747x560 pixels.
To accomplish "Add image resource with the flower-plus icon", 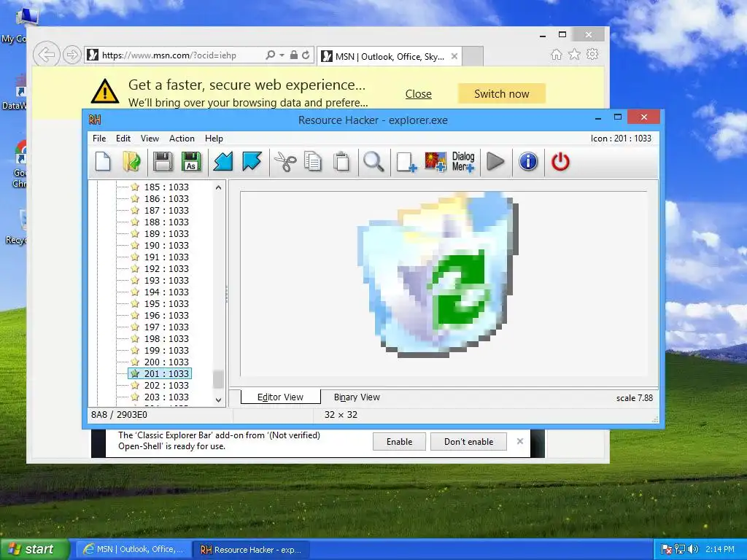I will [x=435, y=162].
